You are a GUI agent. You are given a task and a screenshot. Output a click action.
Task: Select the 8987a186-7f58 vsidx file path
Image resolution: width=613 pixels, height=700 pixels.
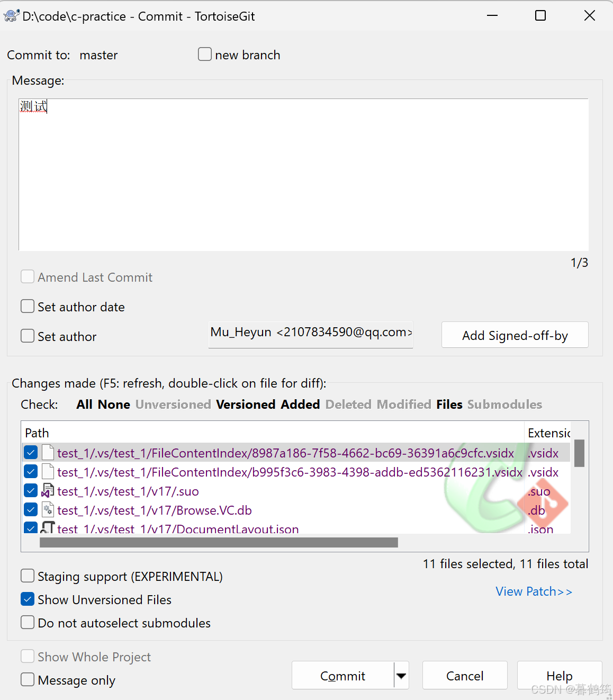(x=285, y=453)
